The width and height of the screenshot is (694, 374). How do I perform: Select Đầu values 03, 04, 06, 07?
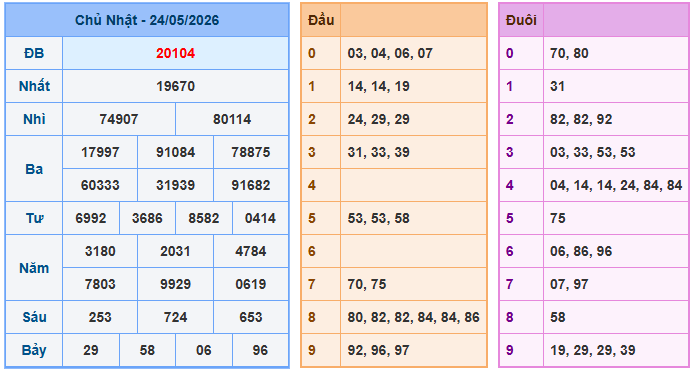point(390,53)
